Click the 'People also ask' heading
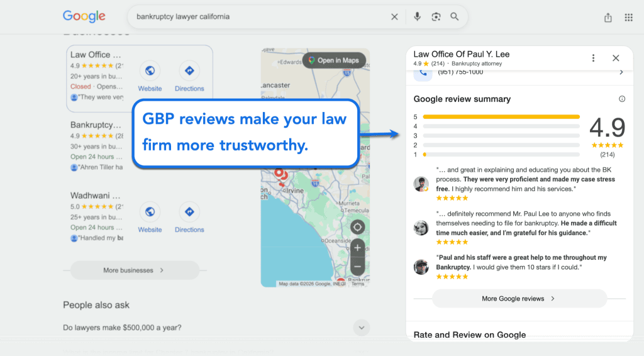Screen dimensions: 644x356 (96, 305)
